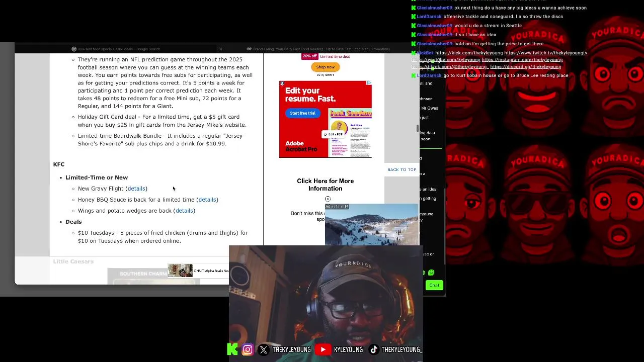Open the emoji picker smiley icon
The height and width of the screenshot is (362, 644).
[431, 273]
